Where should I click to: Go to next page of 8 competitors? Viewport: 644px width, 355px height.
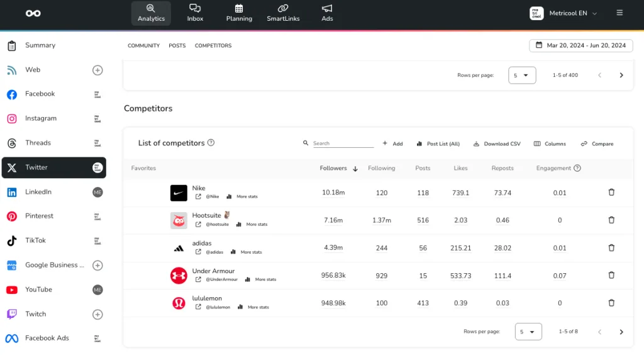click(x=621, y=332)
